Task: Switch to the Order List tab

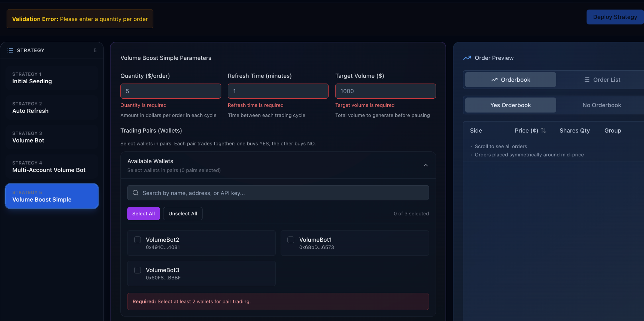Action: tap(602, 80)
